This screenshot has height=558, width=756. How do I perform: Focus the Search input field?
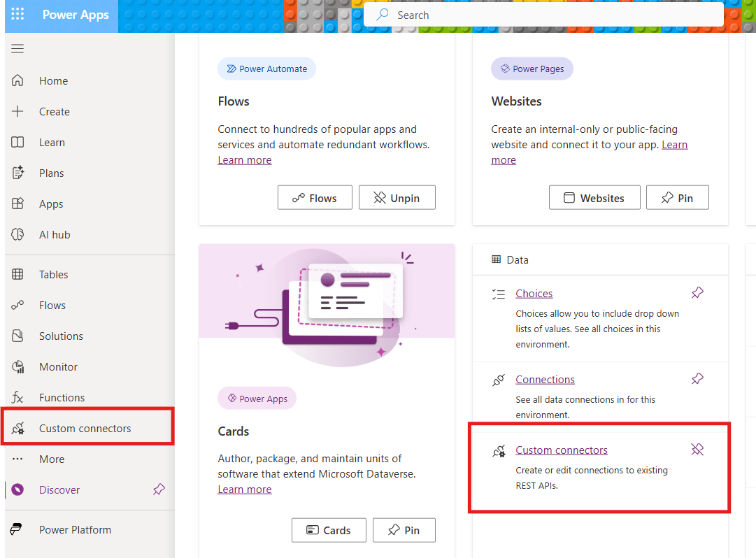(543, 15)
